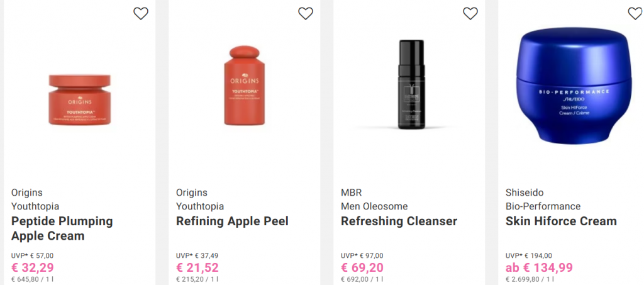Open the Origins red cream jar image
Screen dimensions: 644x285
click(x=80, y=98)
